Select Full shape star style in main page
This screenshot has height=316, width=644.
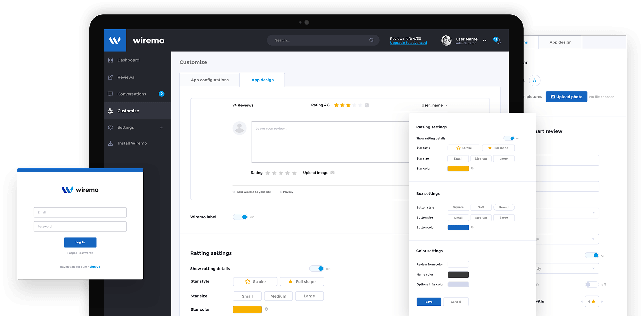(x=302, y=282)
